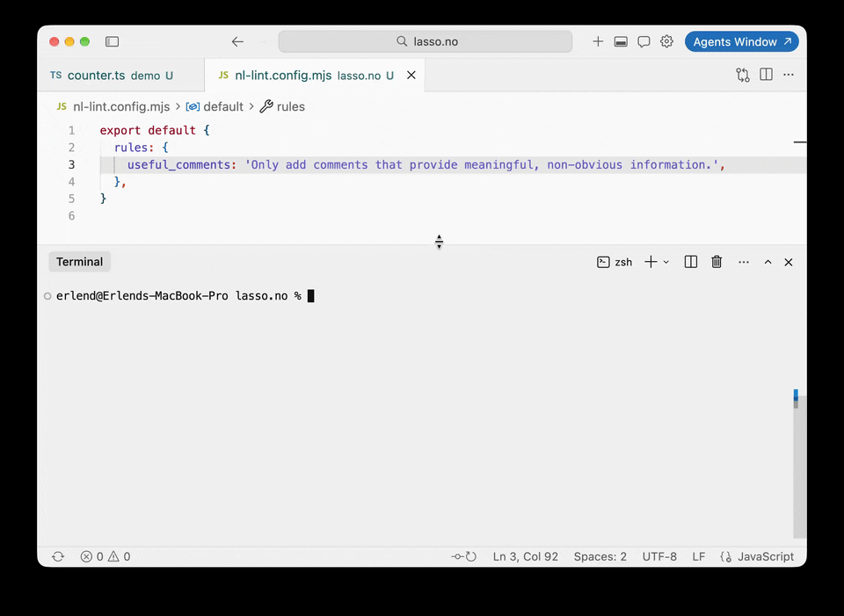
Task: Open errors and warnings count
Action: (105, 556)
